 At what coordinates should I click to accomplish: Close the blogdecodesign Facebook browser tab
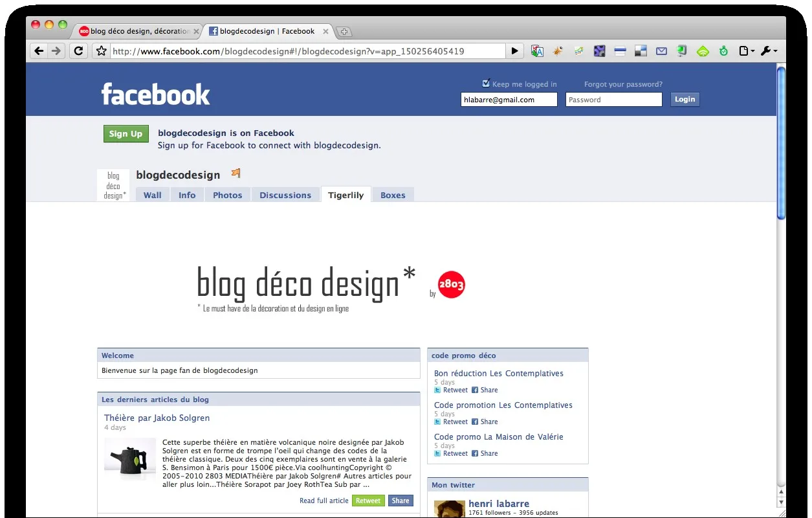pos(325,31)
